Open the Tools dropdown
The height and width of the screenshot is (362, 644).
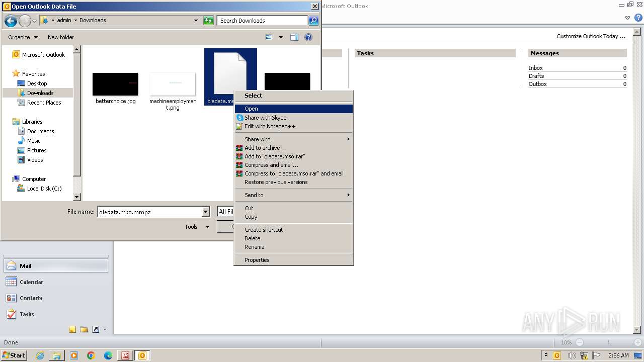[x=197, y=227]
